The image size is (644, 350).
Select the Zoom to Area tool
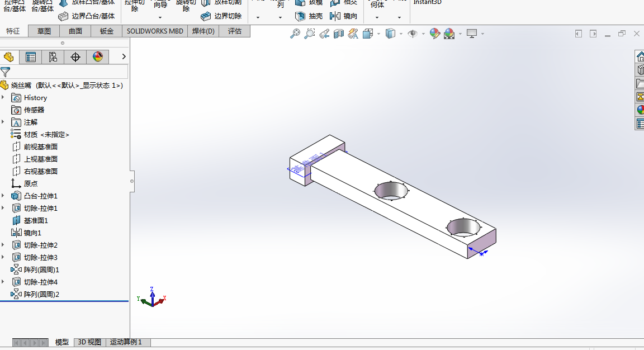tap(309, 34)
